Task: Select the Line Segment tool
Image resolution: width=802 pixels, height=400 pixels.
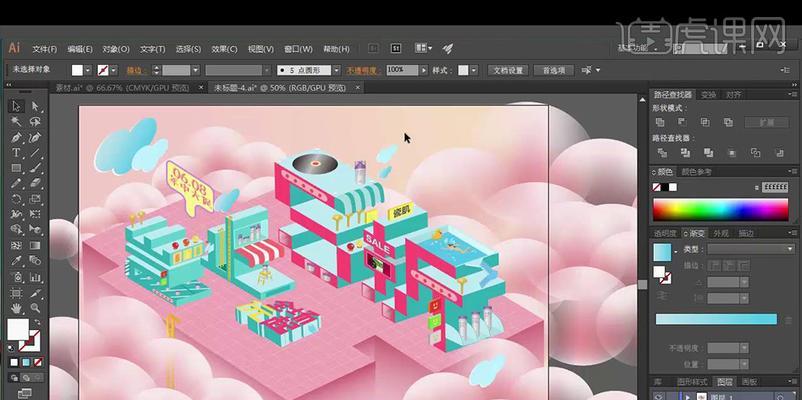Action: pyautogui.click(x=35, y=152)
